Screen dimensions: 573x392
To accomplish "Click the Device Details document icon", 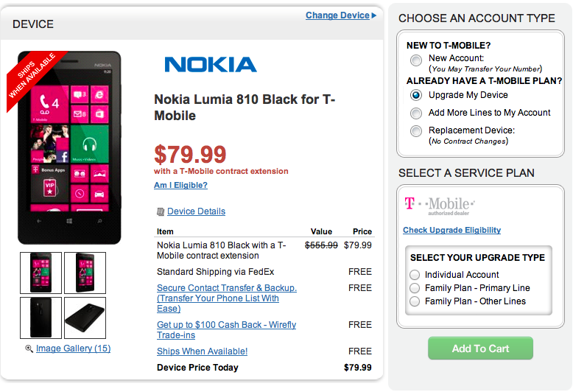I will click(x=160, y=212).
